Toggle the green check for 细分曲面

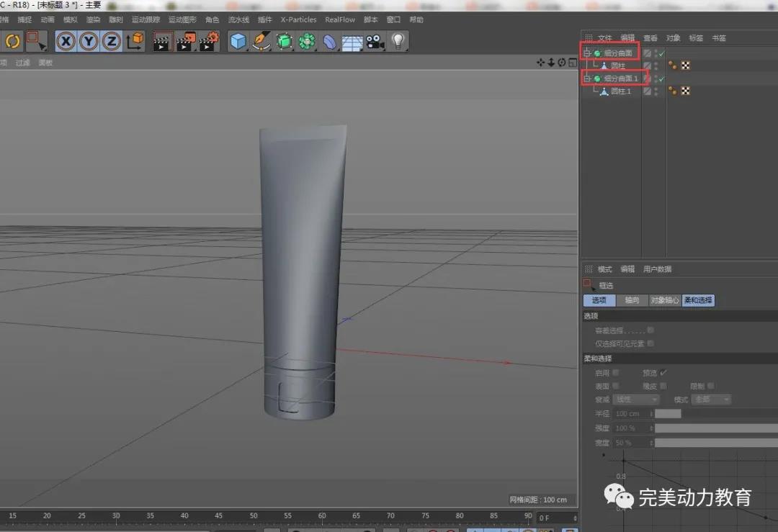pos(661,53)
